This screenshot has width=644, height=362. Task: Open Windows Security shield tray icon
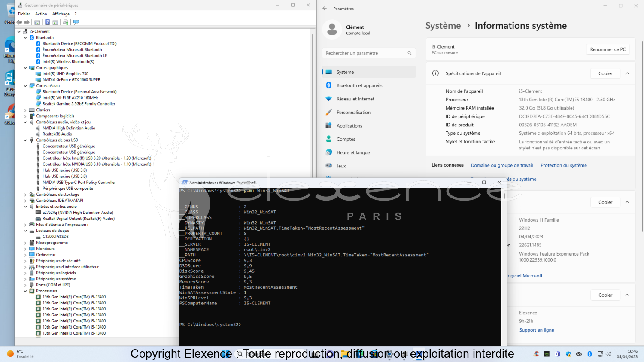click(x=568, y=354)
